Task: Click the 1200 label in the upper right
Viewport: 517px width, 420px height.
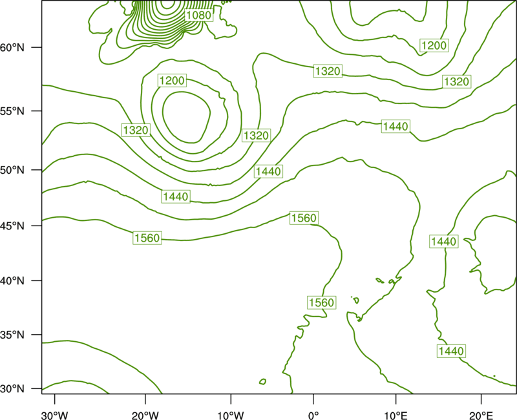Action: 434,45
